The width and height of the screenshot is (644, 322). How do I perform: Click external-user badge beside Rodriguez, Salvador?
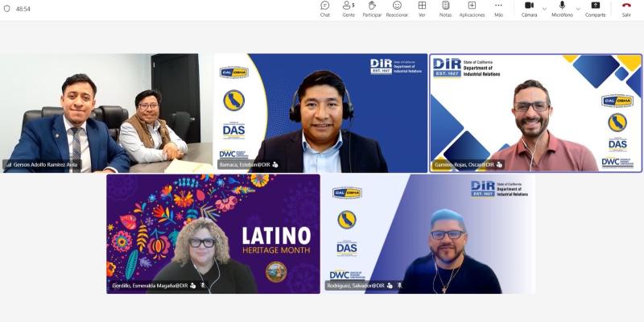pos(390,286)
